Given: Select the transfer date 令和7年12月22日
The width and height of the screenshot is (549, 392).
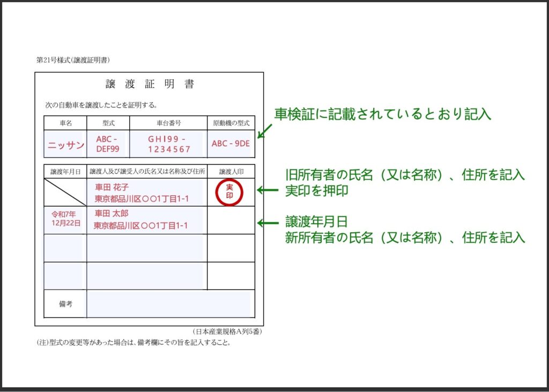Looking at the screenshot, I should pos(65,219).
